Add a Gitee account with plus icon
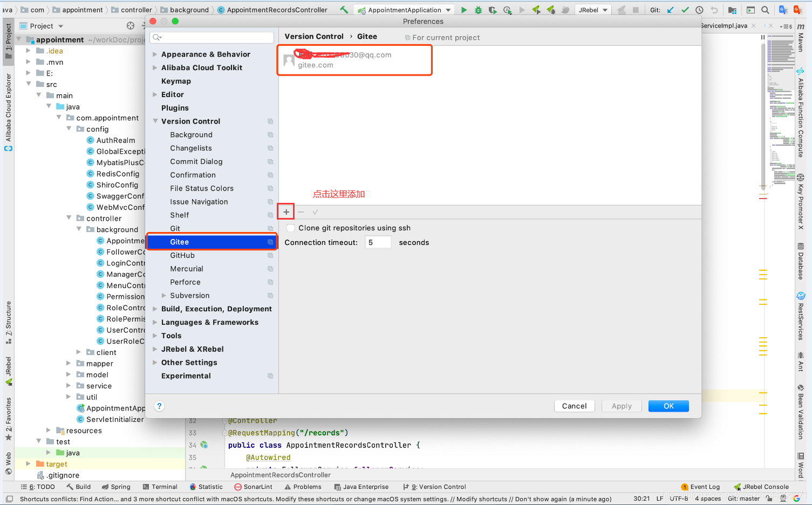The image size is (812, 505). click(286, 212)
